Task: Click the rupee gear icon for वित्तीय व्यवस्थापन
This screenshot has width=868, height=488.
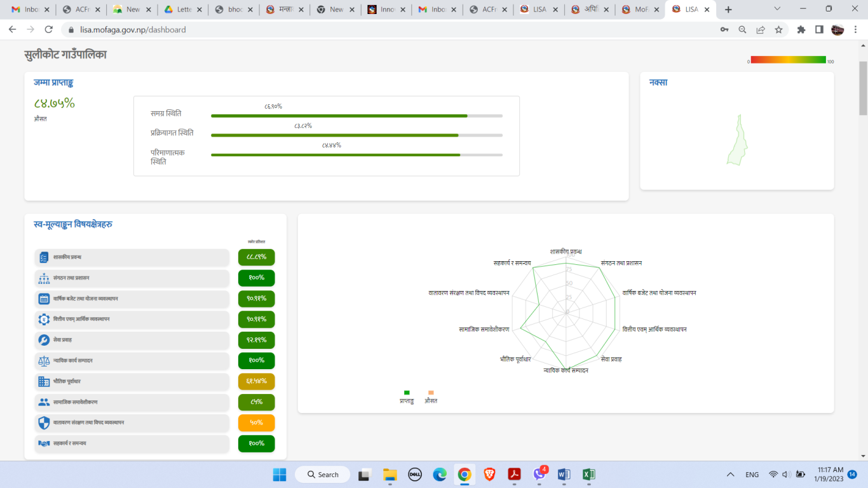Action: 44,320
